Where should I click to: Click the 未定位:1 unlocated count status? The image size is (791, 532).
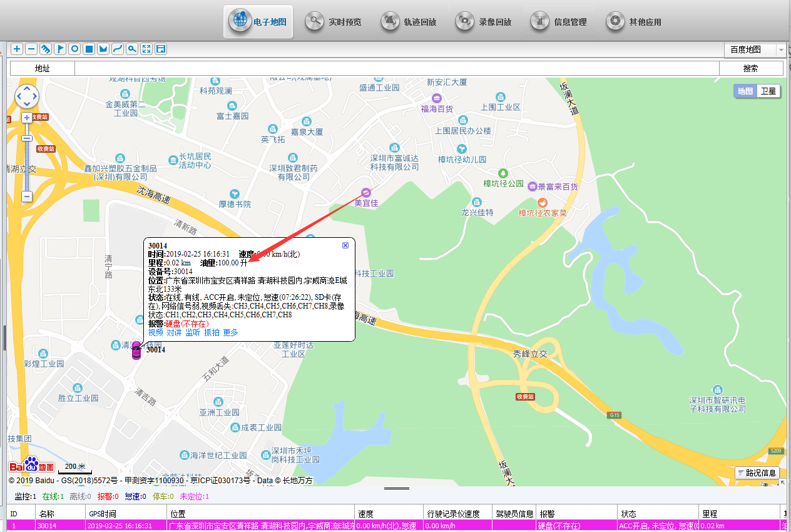pyautogui.click(x=195, y=496)
